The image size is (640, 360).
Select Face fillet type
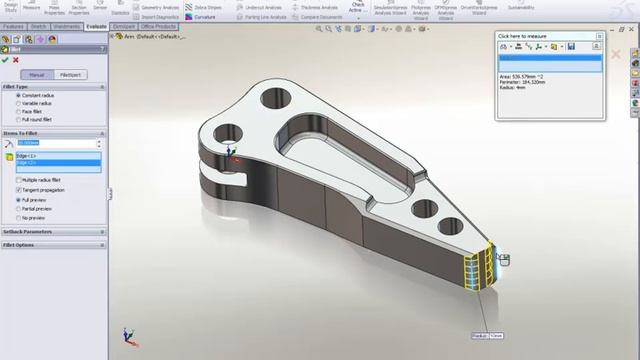(29, 111)
